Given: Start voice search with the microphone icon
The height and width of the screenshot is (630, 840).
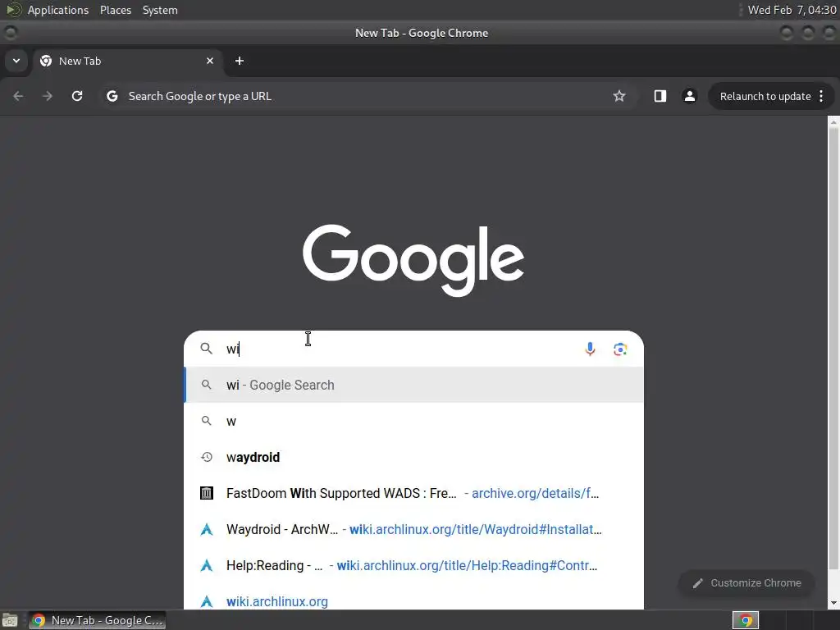Looking at the screenshot, I should point(590,349).
